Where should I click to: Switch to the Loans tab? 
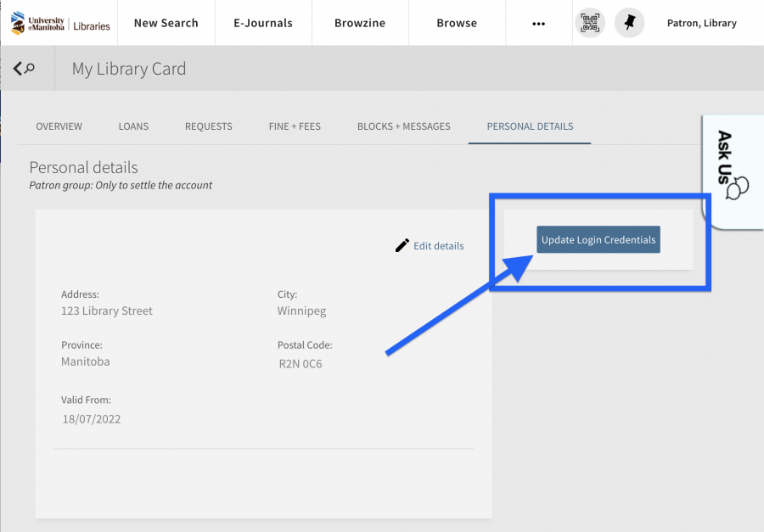click(133, 126)
